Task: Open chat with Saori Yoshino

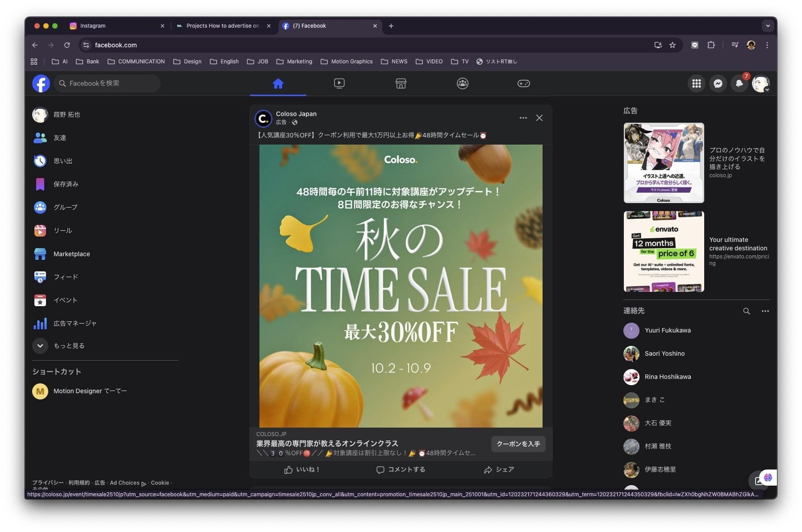Action: (x=697, y=354)
